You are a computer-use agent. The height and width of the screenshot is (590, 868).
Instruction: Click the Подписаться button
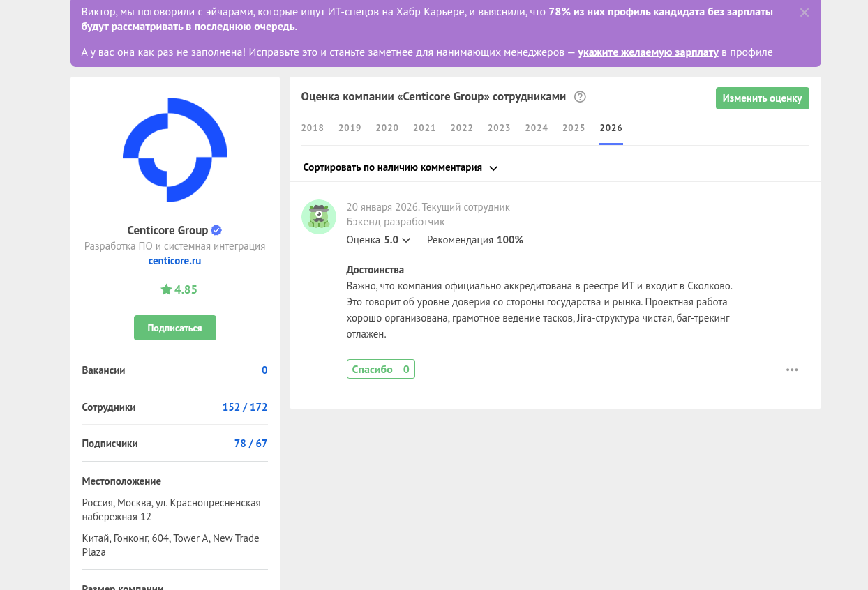tap(175, 328)
